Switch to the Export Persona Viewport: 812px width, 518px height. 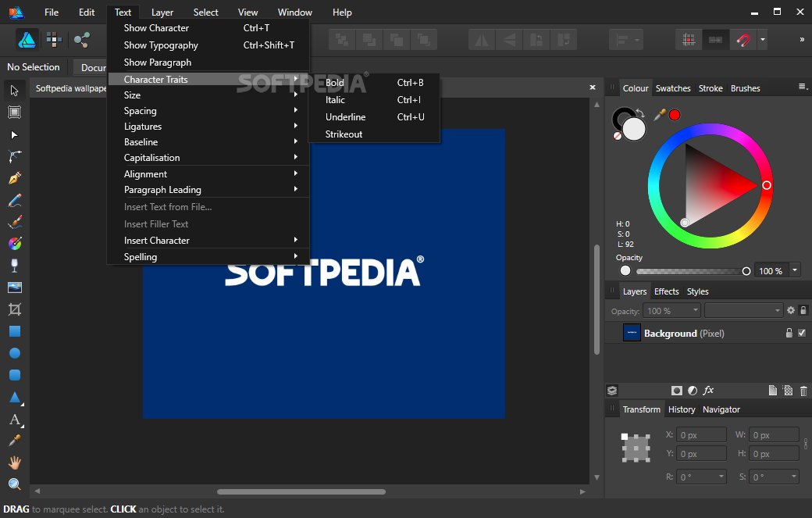[x=82, y=40]
